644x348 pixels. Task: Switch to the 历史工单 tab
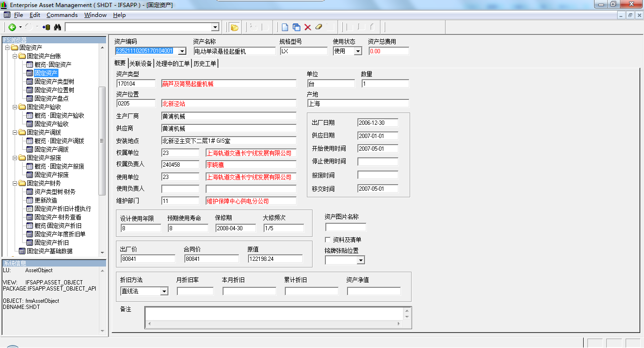pos(205,63)
